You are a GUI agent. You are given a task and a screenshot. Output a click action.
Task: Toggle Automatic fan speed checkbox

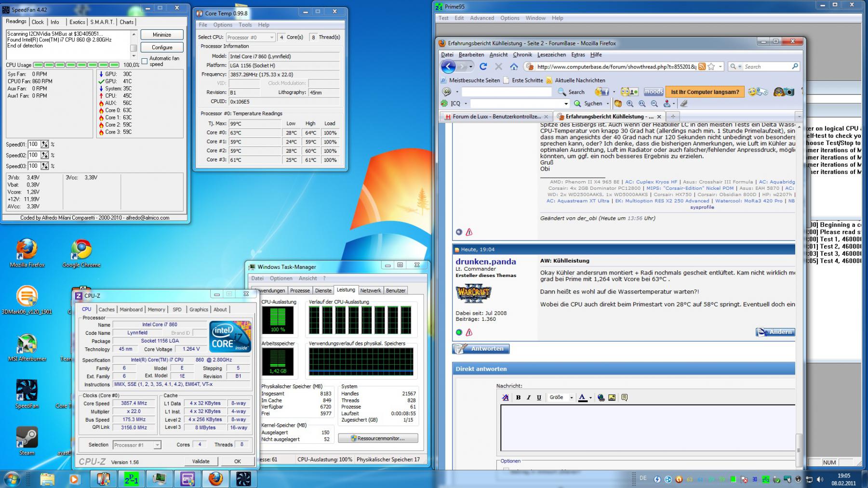(144, 61)
